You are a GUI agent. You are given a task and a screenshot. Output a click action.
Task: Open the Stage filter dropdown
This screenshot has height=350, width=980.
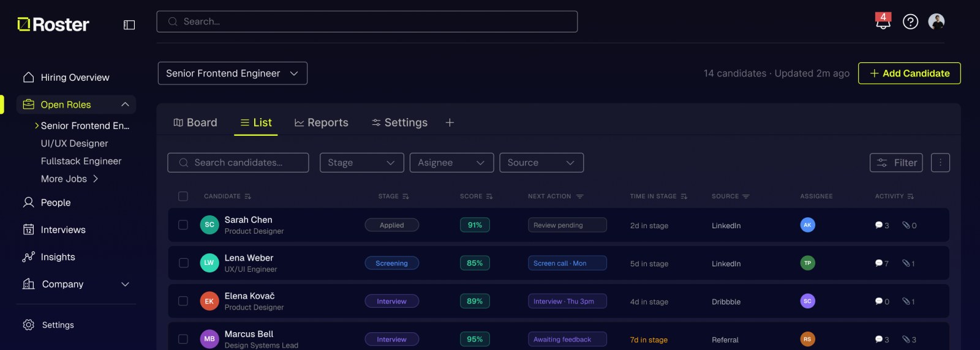pos(362,163)
